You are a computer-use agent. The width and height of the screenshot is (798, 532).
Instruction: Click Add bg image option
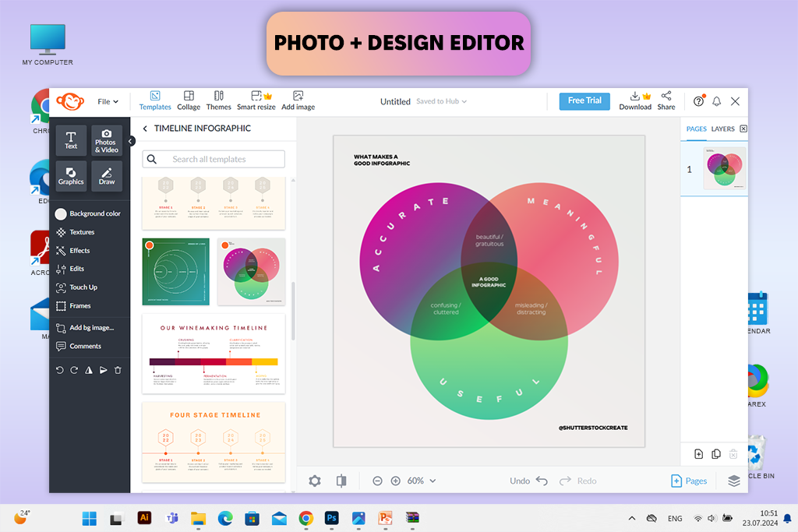tap(85, 328)
